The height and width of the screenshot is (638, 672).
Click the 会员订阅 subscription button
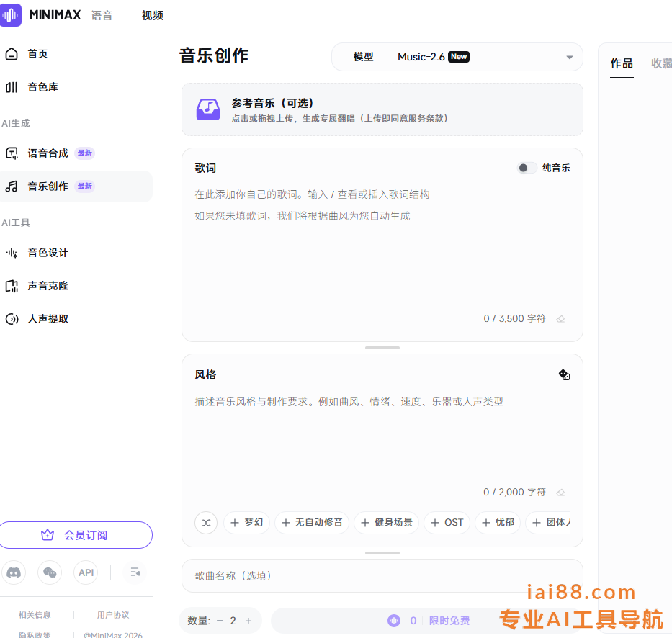76,535
